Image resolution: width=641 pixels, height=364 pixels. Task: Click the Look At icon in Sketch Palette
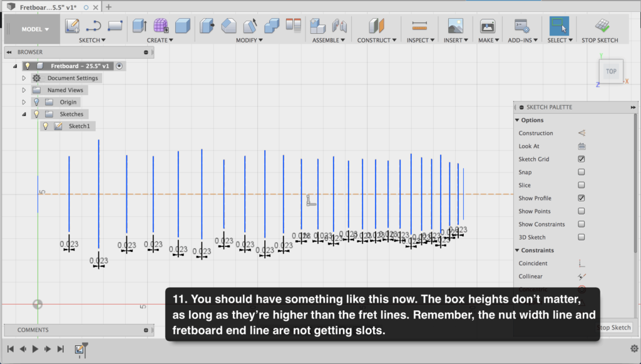[582, 146]
